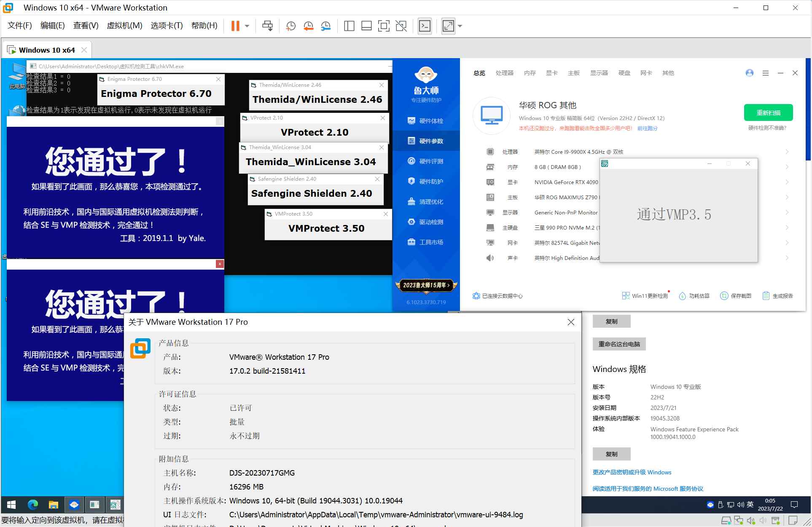Click the 重新扫描 button
The width and height of the screenshot is (812, 527).
[768, 112]
